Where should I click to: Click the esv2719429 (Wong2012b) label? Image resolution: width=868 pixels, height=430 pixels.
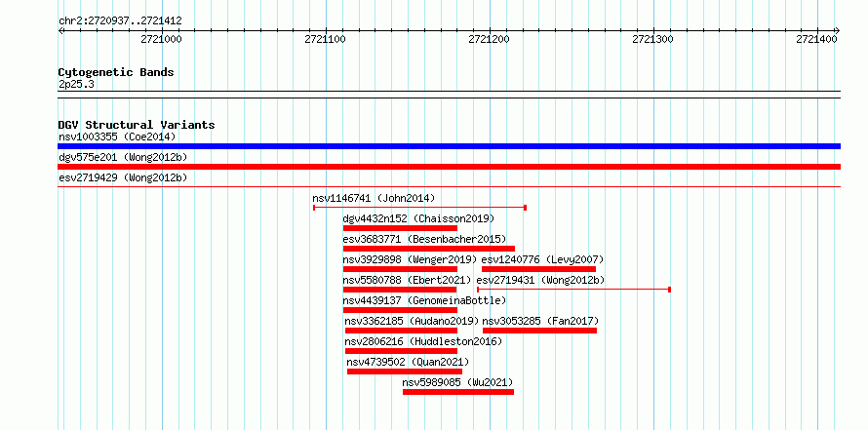pyautogui.click(x=123, y=177)
